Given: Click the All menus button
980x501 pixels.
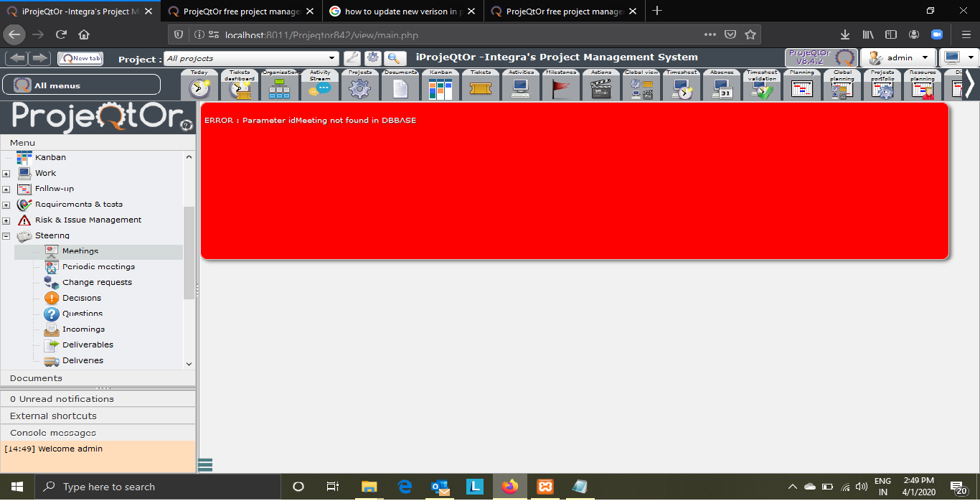Looking at the screenshot, I should pyautogui.click(x=81, y=85).
